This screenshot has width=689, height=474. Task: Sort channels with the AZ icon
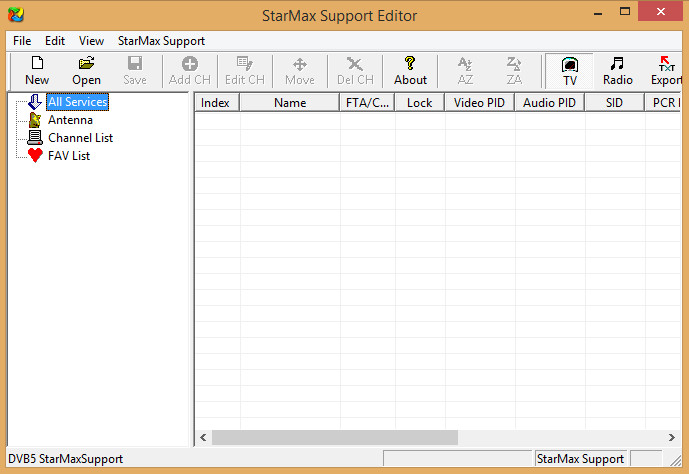coord(465,64)
